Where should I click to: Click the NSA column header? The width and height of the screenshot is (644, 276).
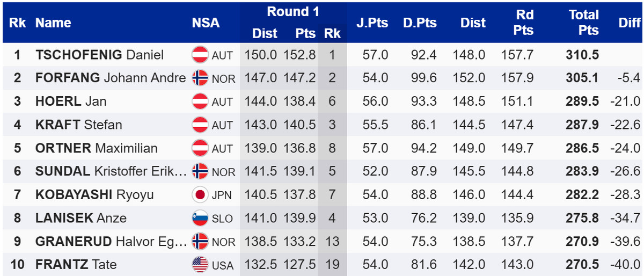206,23
